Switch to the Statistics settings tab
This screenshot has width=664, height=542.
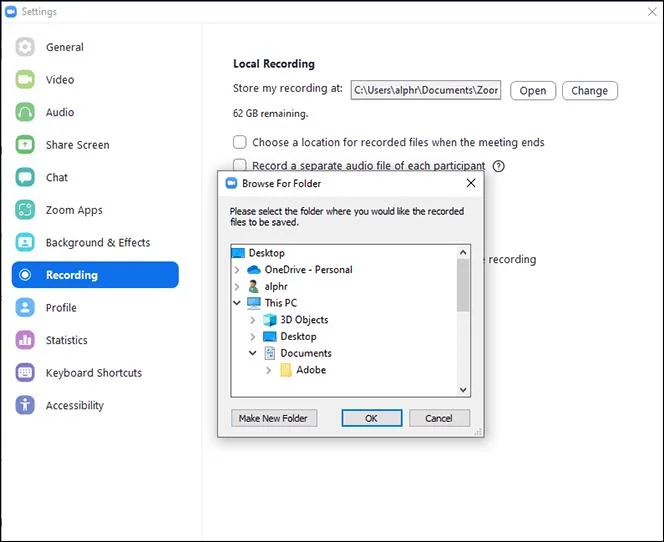67,340
